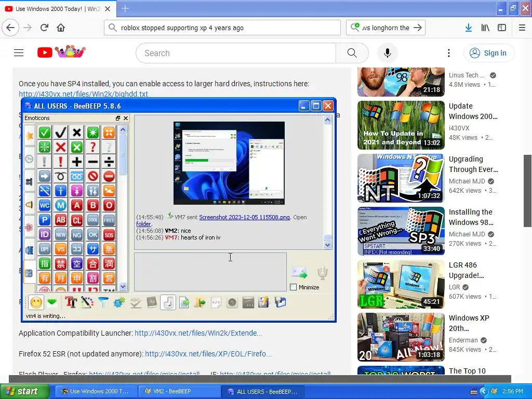Viewport: 532px width, 399px height.
Task: Insert the black plus sign emoticon
Action: click(77, 162)
